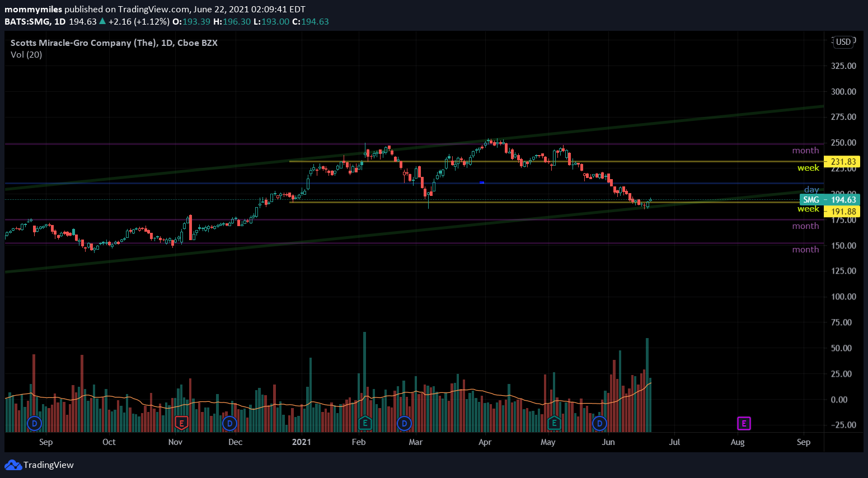868x478 pixels.
Task: Open the red earnings marker in November
Action: (x=181, y=423)
